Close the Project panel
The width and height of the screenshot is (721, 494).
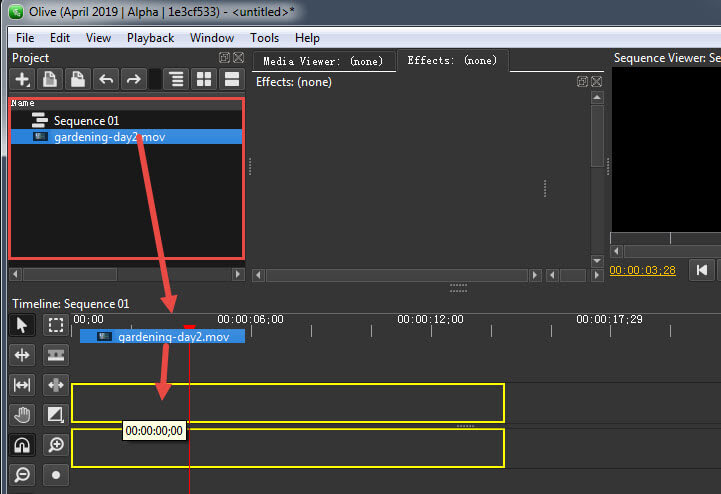238,57
